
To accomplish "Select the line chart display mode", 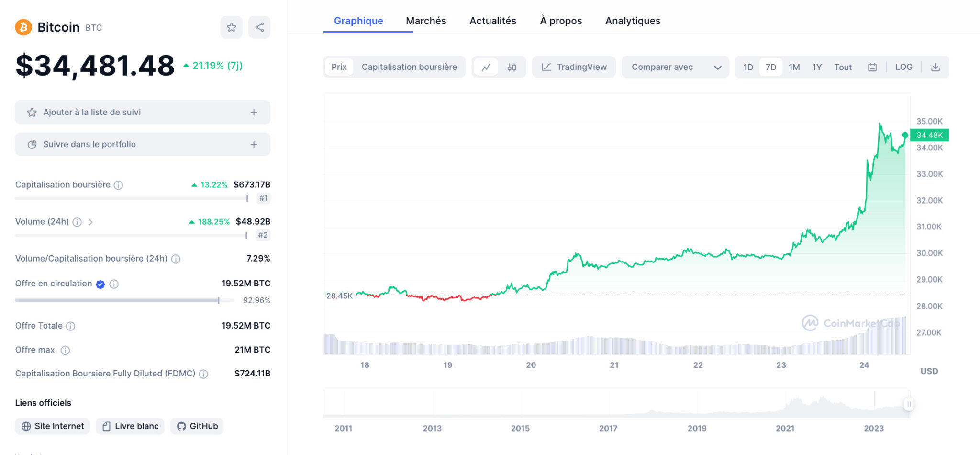I will point(486,67).
